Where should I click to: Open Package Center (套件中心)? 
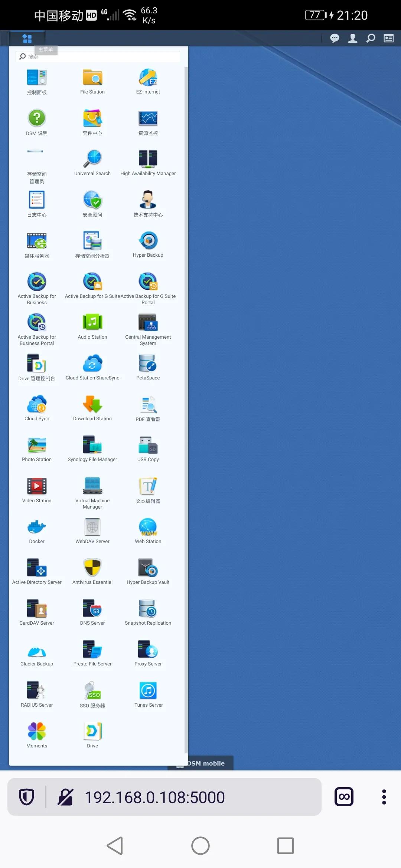tap(92, 123)
